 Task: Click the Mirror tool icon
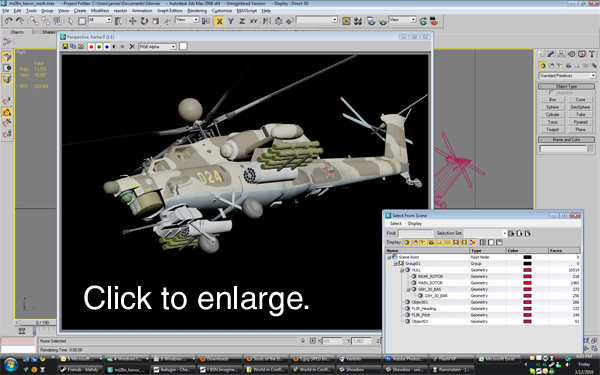coord(267,21)
